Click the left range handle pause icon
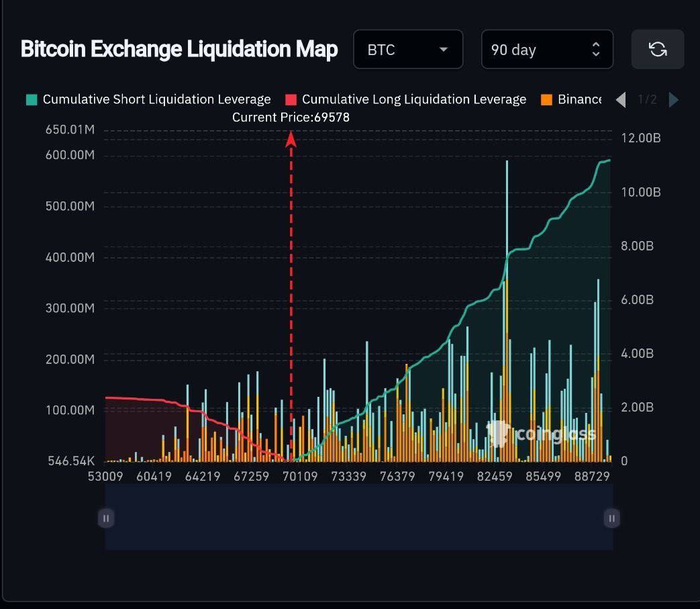This screenshot has height=609, width=700. [x=106, y=518]
